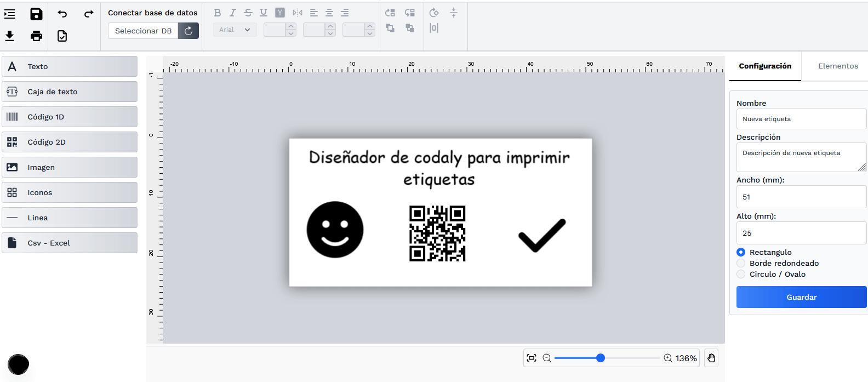Zoom in with the plus magnifier
Screen dimensions: 868x382
(x=668, y=358)
